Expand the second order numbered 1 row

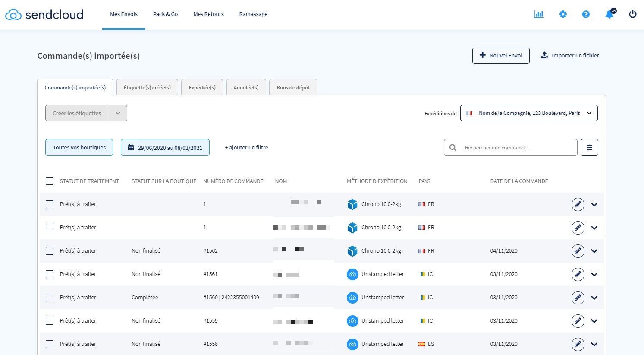(x=594, y=228)
